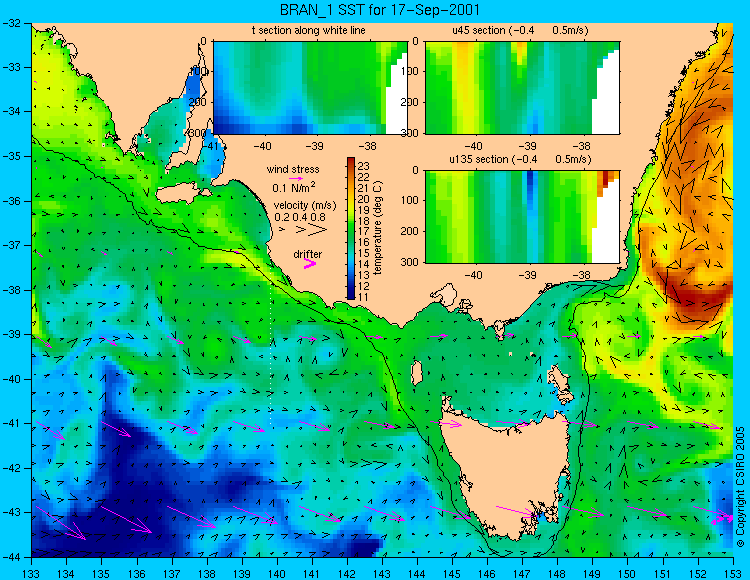Image resolution: width=750 pixels, height=580 pixels.
Task: Click colorbar tick label 18
Action: 363,221
